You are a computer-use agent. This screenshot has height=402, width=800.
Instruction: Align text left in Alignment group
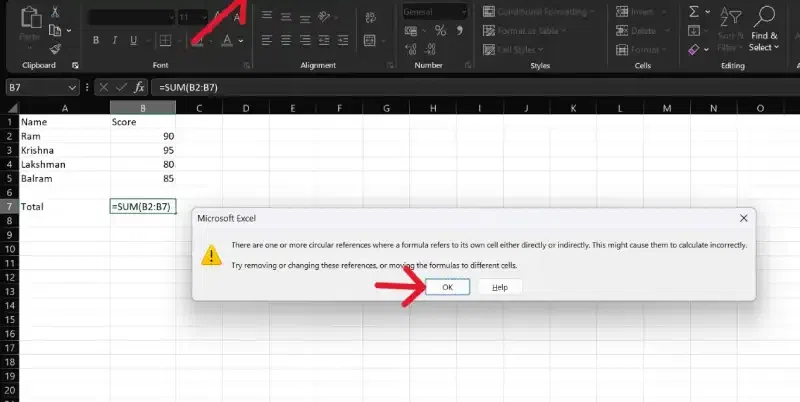coord(266,40)
